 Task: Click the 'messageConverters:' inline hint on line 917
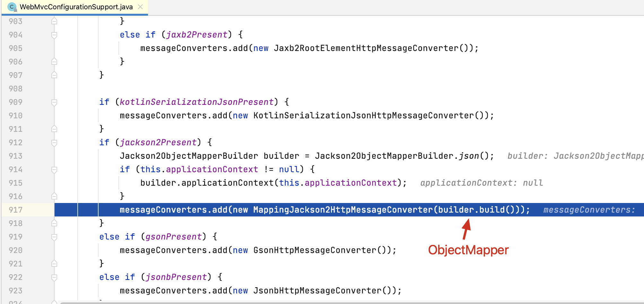click(589, 210)
